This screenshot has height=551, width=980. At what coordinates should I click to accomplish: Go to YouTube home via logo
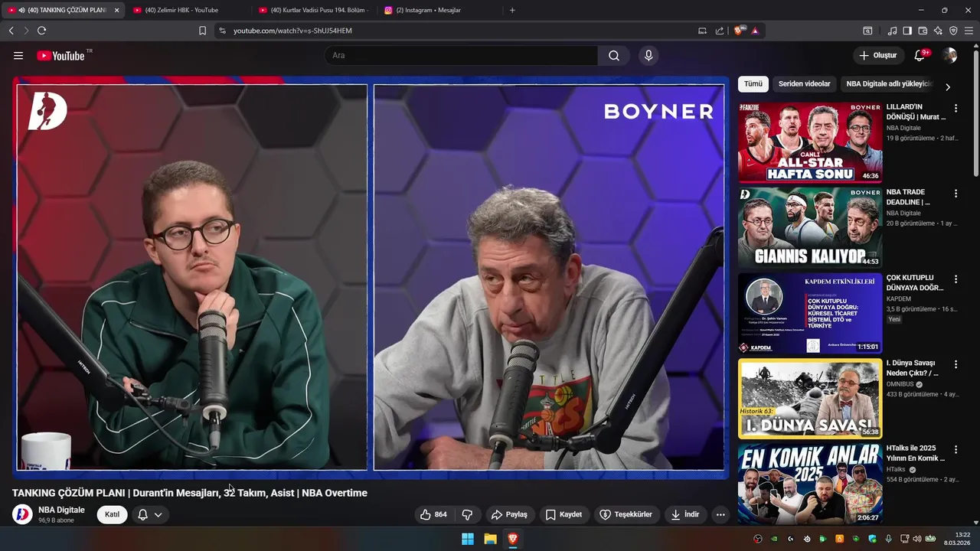(60, 55)
